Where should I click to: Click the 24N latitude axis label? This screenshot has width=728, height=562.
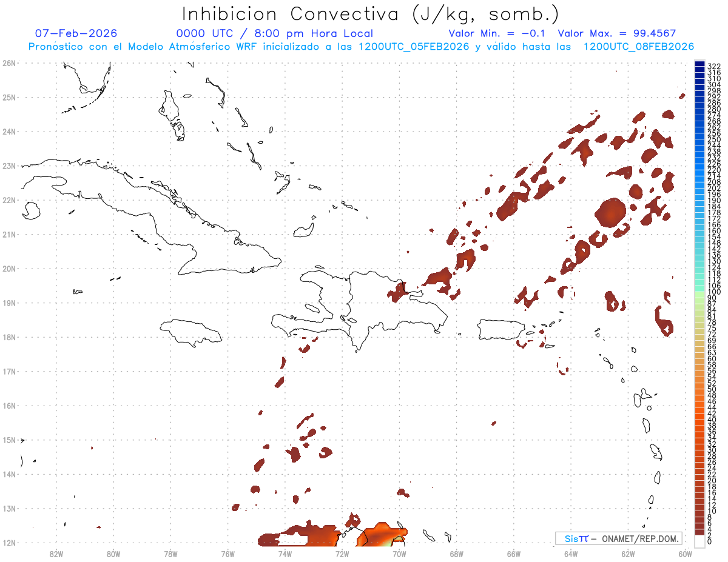coord(8,131)
